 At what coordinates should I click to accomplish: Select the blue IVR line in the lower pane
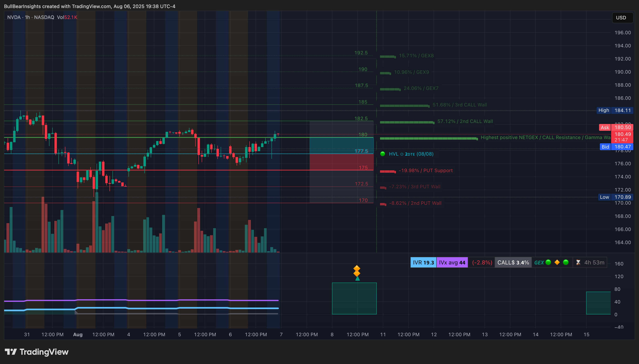(x=141, y=308)
